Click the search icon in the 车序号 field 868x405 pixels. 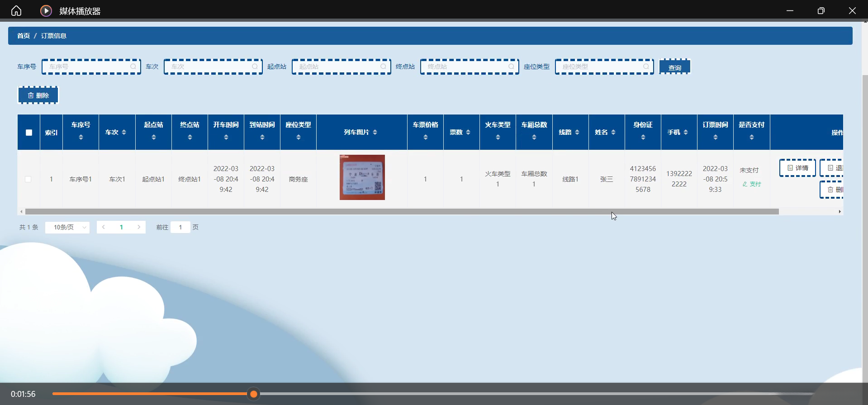click(x=133, y=67)
